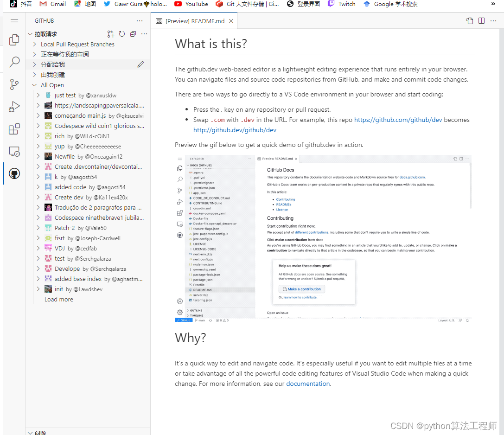Select Develope by @Serchgalarza pull request

88,269
